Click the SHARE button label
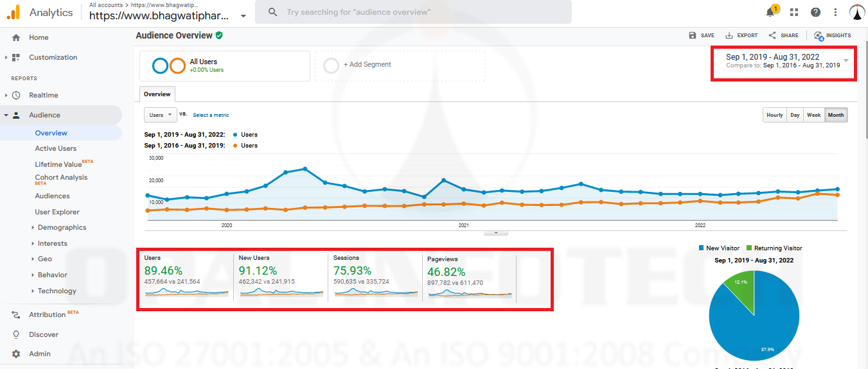The image size is (868, 369). pos(790,35)
